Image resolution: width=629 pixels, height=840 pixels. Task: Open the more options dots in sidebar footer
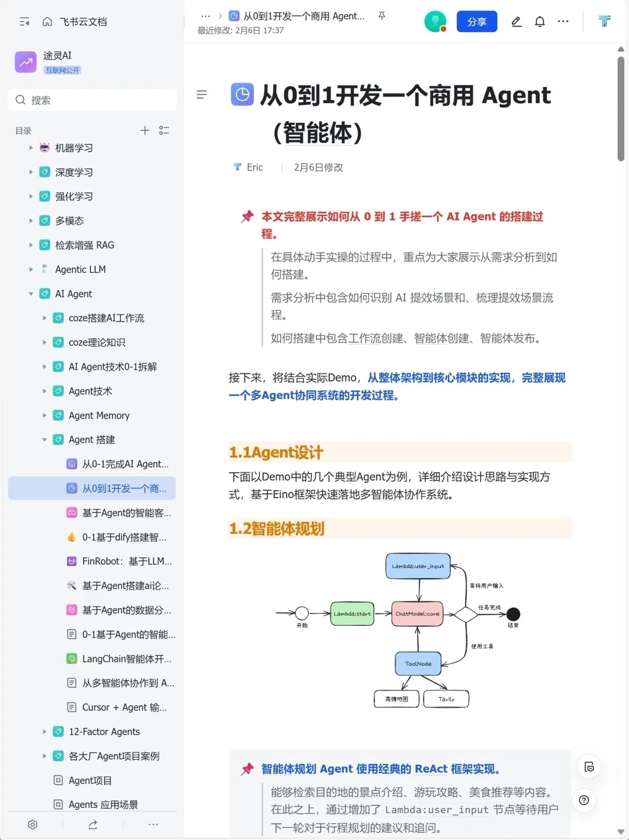(153, 824)
